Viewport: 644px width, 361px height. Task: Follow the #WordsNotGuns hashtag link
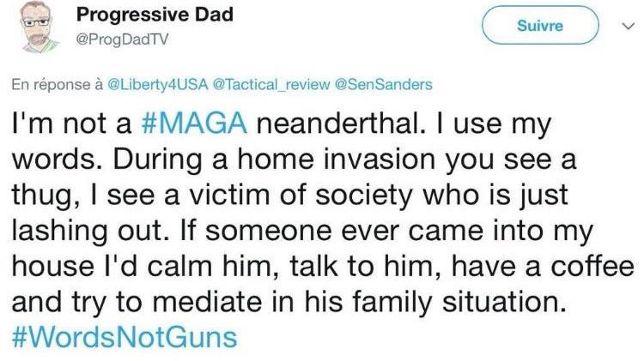(x=124, y=335)
